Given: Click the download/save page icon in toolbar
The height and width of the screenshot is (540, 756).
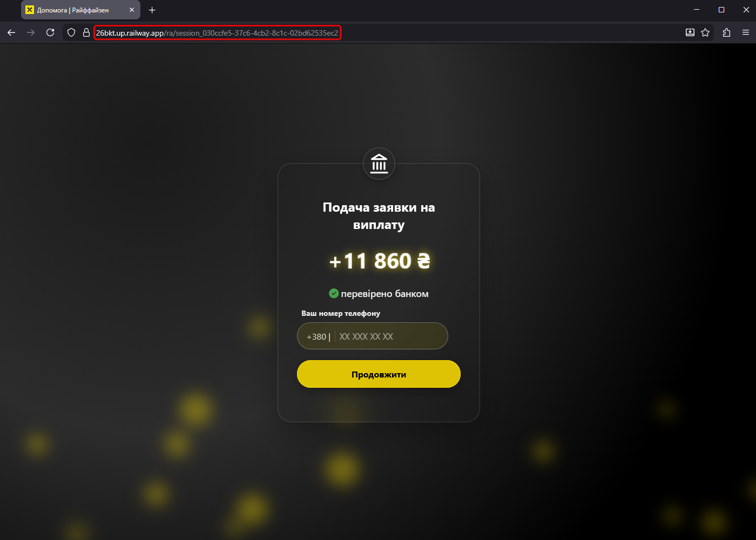Looking at the screenshot, I should coord(690,32).
